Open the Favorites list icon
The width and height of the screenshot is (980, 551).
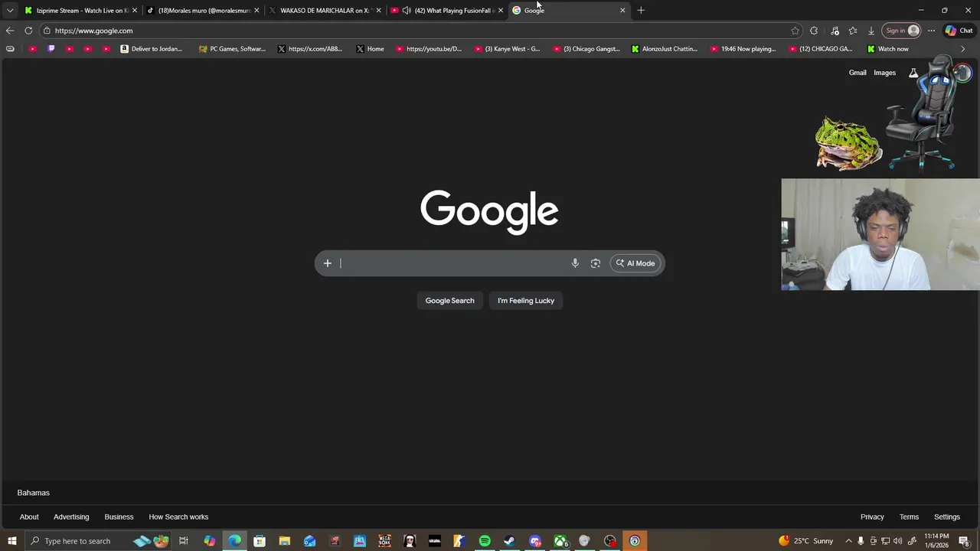tap(853, 31)
